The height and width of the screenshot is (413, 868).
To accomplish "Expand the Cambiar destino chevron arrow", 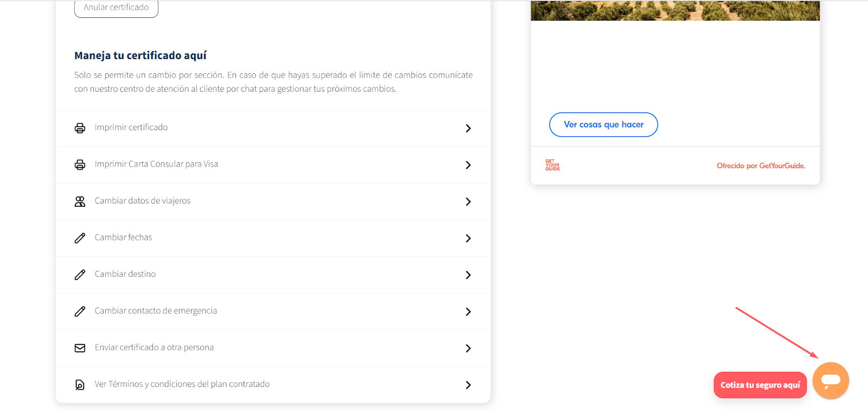I will click(x=468, y=275).
